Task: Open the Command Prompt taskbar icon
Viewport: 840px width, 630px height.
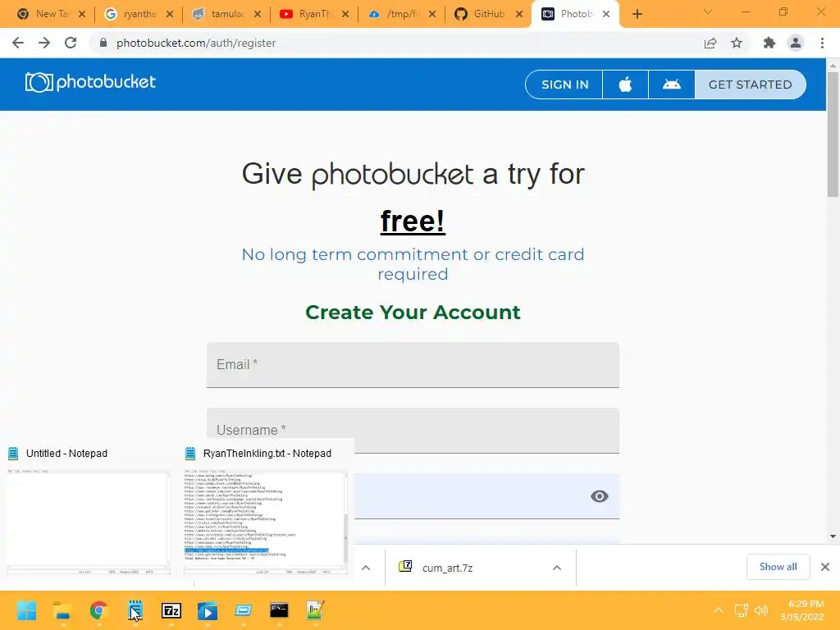Action: tap(279, 610)
